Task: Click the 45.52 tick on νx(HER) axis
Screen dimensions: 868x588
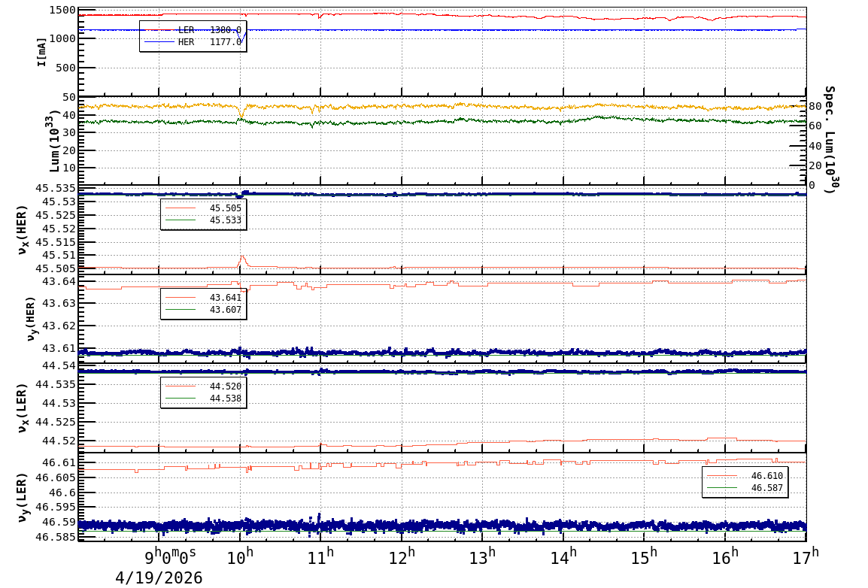Action: tap(59, 229)
